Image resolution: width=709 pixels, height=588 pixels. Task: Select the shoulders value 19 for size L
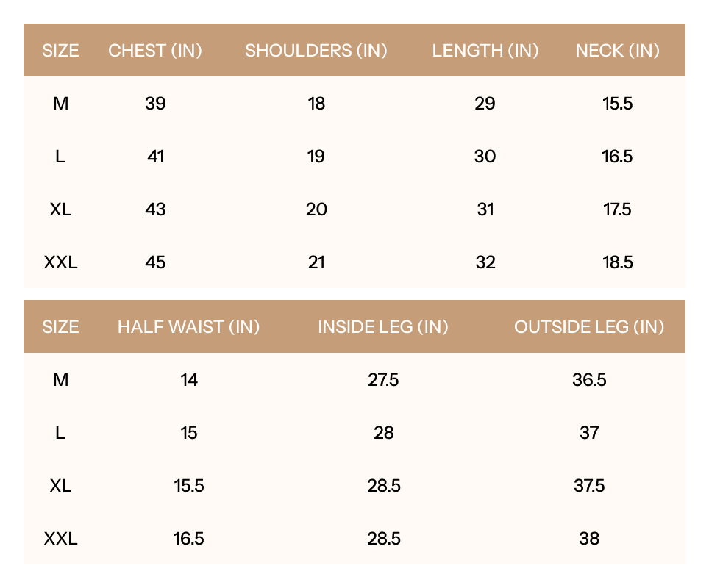click(x=316, y=157)
